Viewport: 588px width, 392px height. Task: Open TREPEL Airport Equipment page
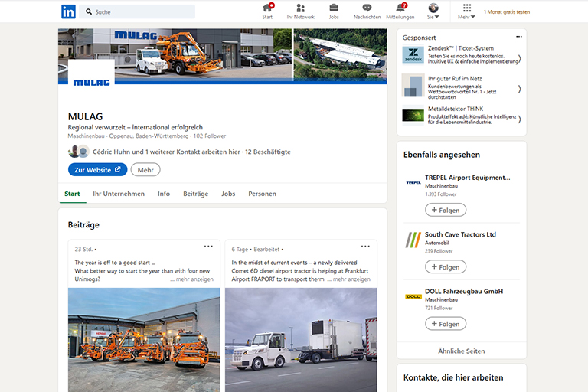468,178
